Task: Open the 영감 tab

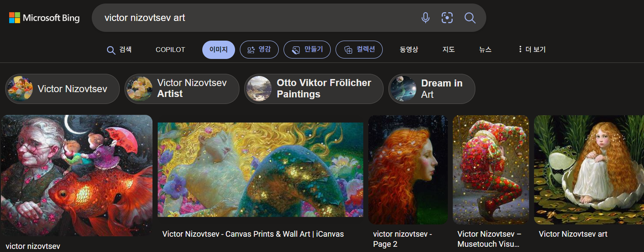Action: coord(259,50)
